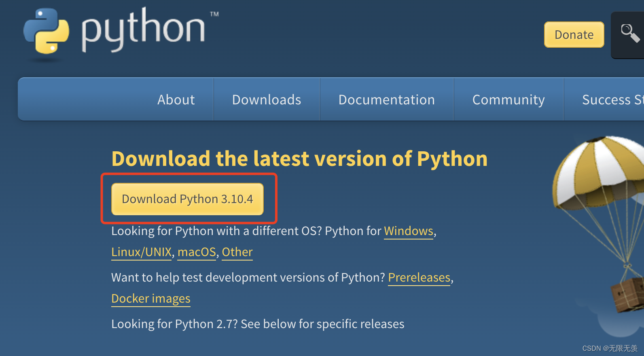Open the Docker images link
Viewport: 644px width, 356px height.
click(151, 299)
